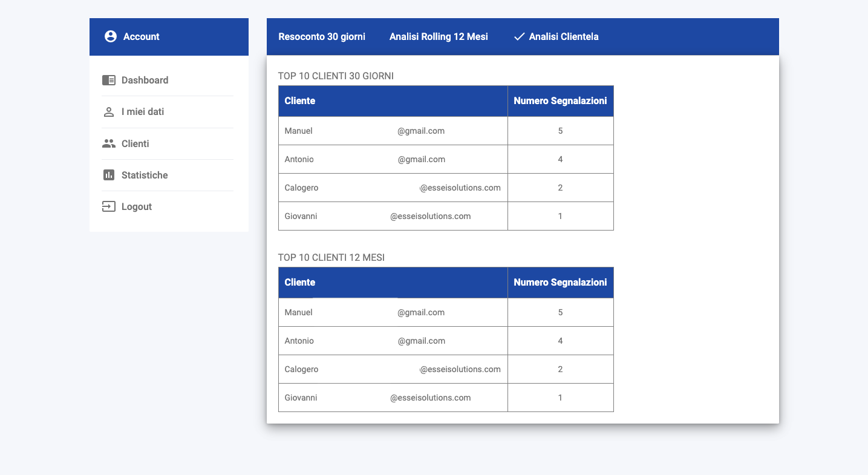This screenshot has width=868, height=475.
Task: Click the bar chart icon for Statistiche
Action: click(109, 175)
